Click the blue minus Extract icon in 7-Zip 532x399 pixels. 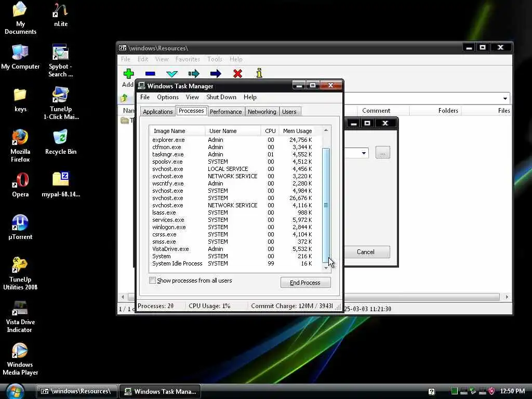(x=150, y=74)
